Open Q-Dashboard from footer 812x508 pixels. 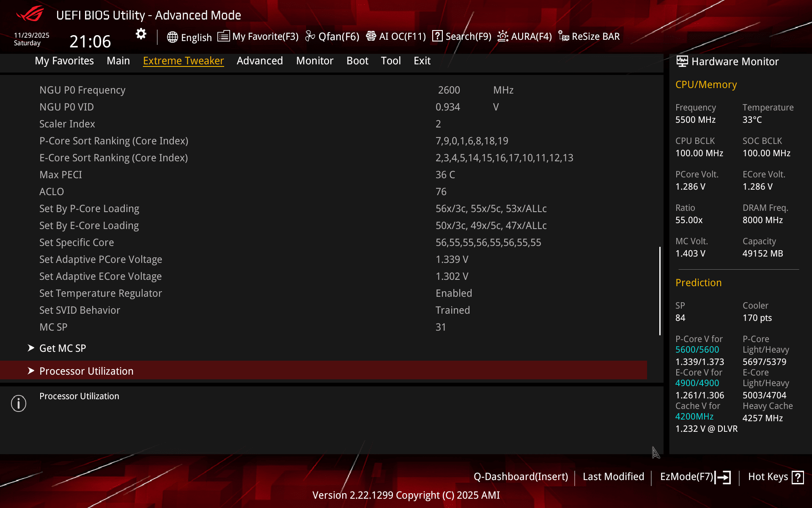[x=521, y=477]
